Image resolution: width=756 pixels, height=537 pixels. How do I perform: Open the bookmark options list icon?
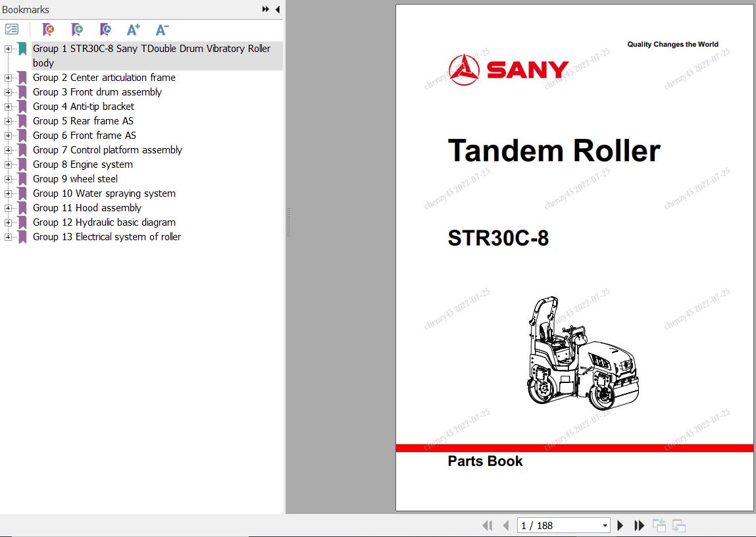tap(12, 30)
